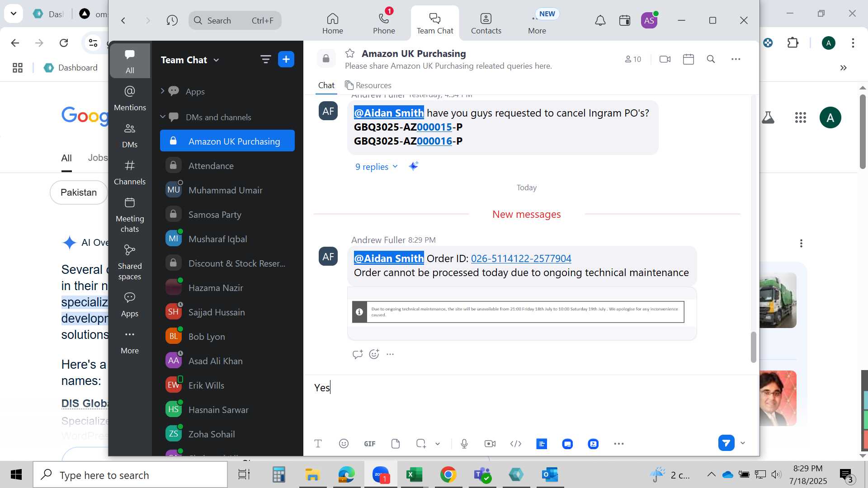This screenshot has height=488, width=868.
Task: Open the Samosa Party channel
Action: pos(227,214)
